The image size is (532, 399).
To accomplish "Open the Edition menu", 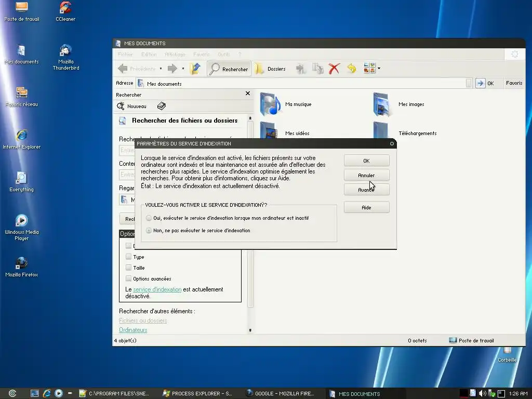I will 149,54.
